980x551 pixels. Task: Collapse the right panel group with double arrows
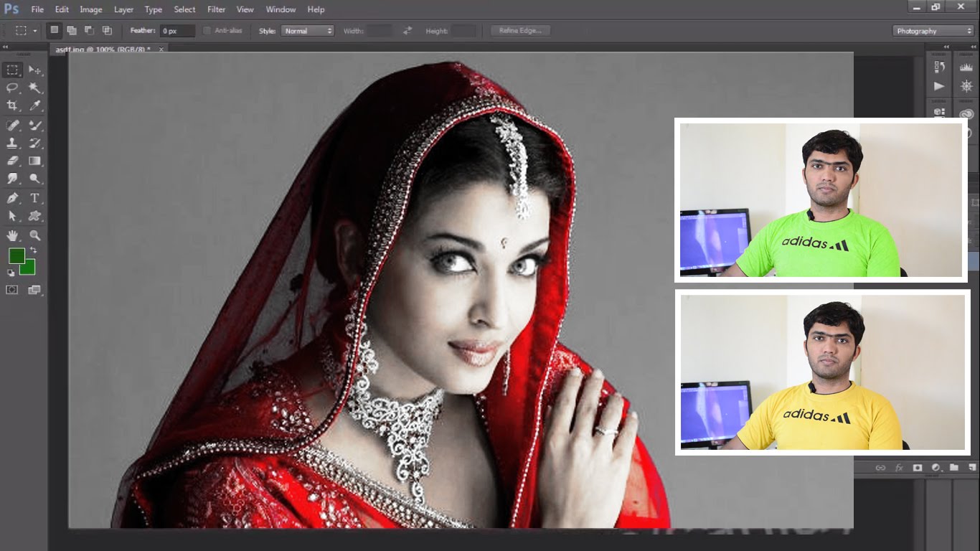click(947, 46)
